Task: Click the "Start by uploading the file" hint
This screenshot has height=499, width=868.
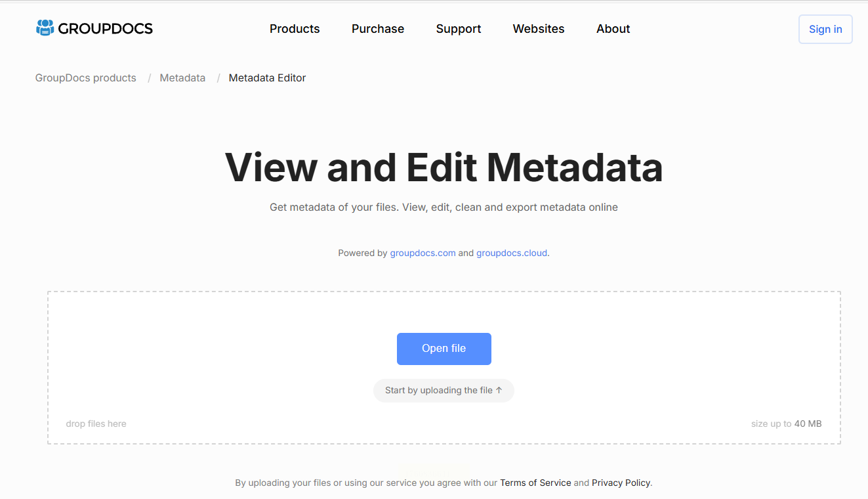Action: [444, 391]
